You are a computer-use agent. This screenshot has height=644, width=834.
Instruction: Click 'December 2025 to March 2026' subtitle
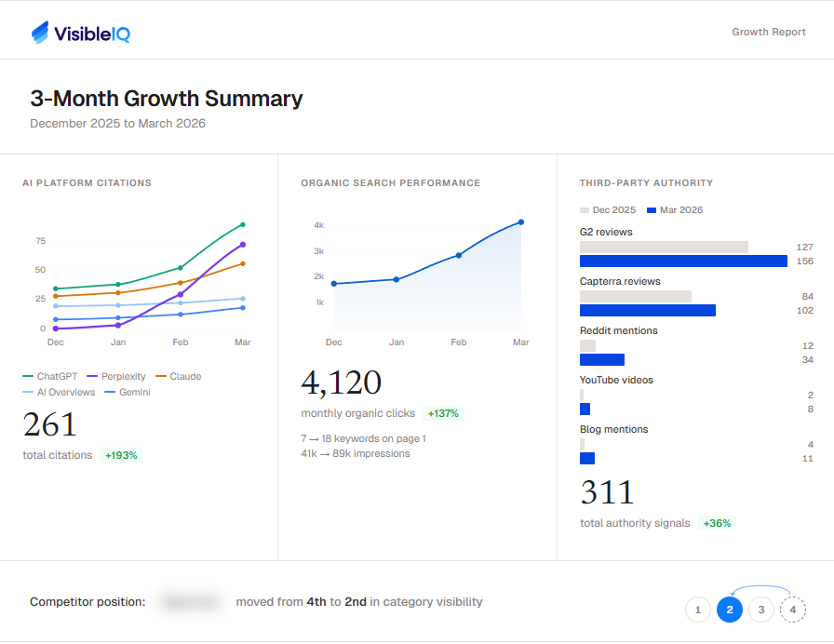(x=117, y=124)
